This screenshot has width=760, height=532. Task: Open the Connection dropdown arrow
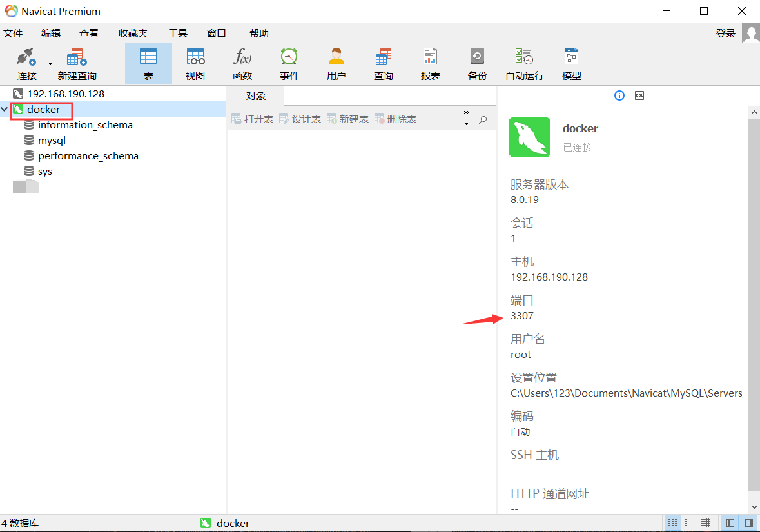(x=50, y=64)
